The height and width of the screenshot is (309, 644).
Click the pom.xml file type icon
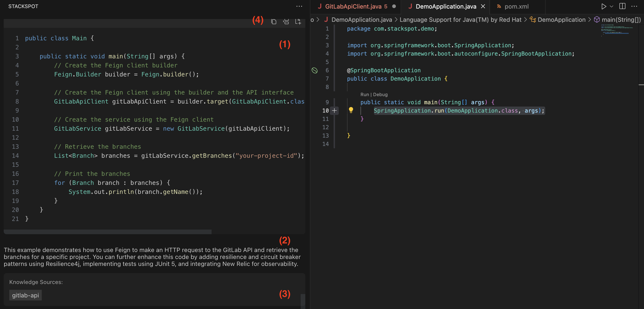click(499, 6)
